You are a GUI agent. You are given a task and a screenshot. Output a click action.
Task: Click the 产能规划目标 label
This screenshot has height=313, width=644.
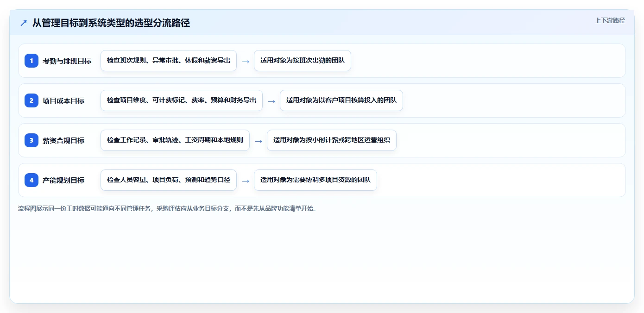click(63, 180)
